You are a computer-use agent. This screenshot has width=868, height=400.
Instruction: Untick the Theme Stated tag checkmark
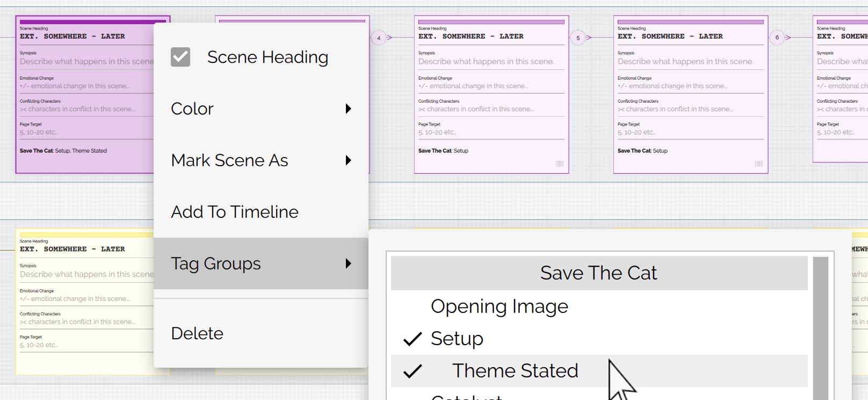click(x=413, y=371)
